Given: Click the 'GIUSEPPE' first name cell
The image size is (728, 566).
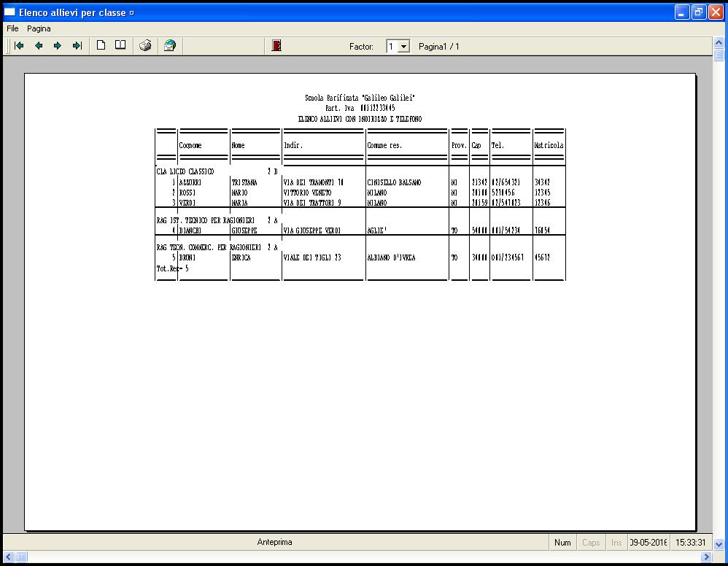Looking at the screenshot, I should click(x=244, y=230).
